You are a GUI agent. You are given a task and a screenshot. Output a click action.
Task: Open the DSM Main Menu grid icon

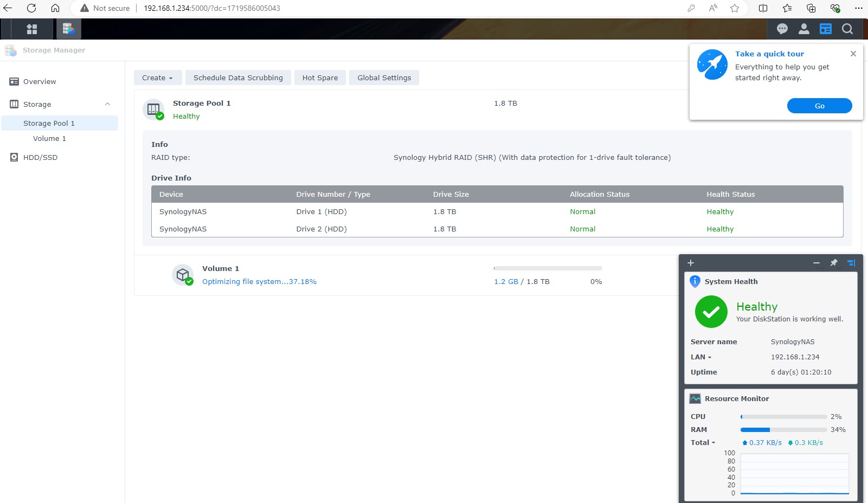(32, 29)
